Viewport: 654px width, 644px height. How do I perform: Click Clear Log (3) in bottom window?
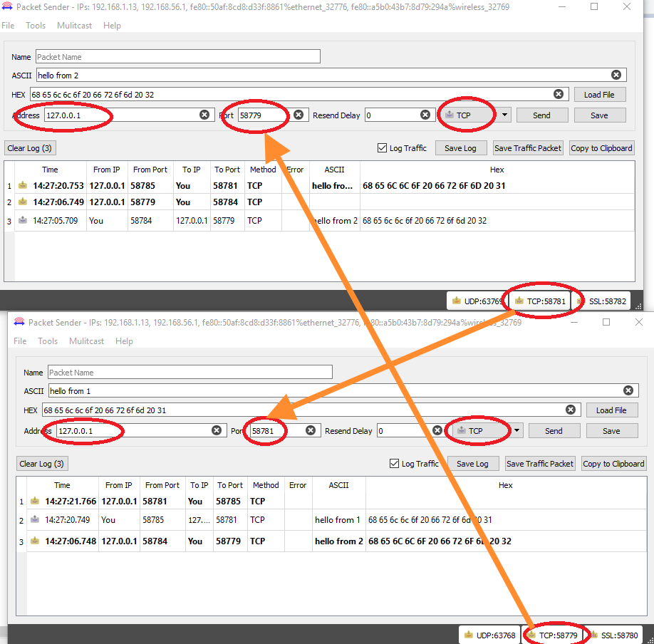(42, 464)
